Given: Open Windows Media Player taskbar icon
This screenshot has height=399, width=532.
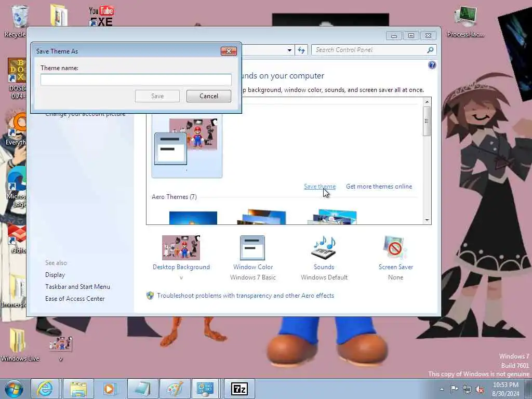Looking at the screenshot, I should [109, 389].
